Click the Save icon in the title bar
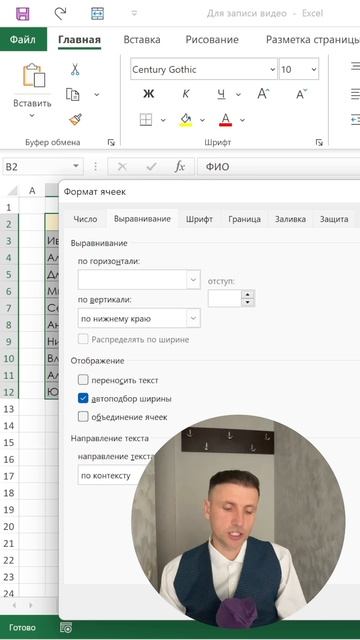This screenshot has width=360, height=640. [22, 13]
